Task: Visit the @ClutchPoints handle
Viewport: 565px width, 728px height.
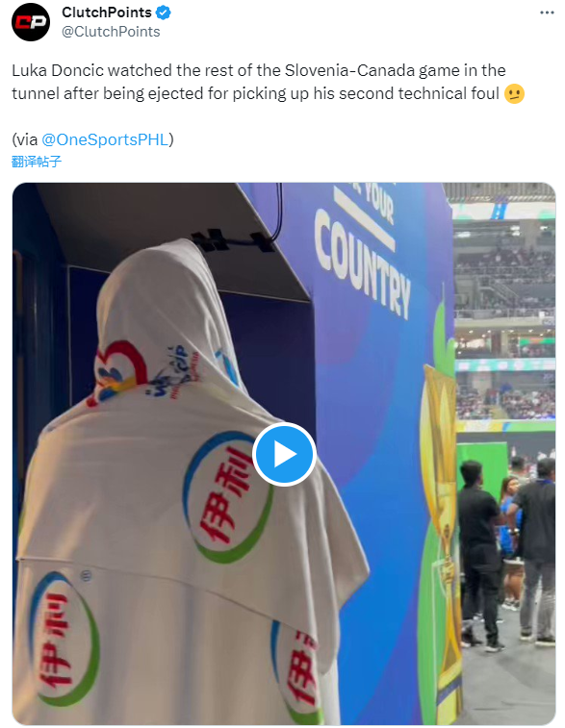Action: click(111, 32)
